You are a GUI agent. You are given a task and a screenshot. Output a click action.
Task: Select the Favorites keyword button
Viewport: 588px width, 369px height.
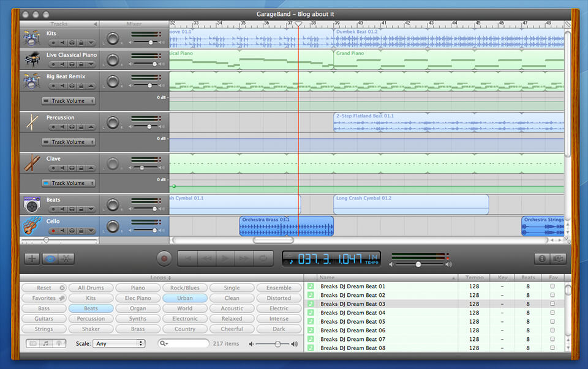point(44,298)
